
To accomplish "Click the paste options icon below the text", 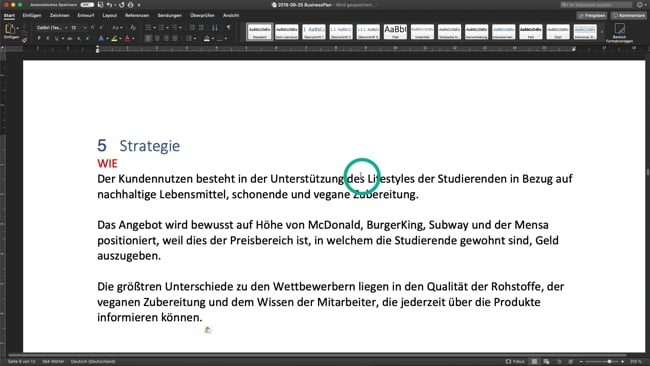I will click(x=208, y=330).
